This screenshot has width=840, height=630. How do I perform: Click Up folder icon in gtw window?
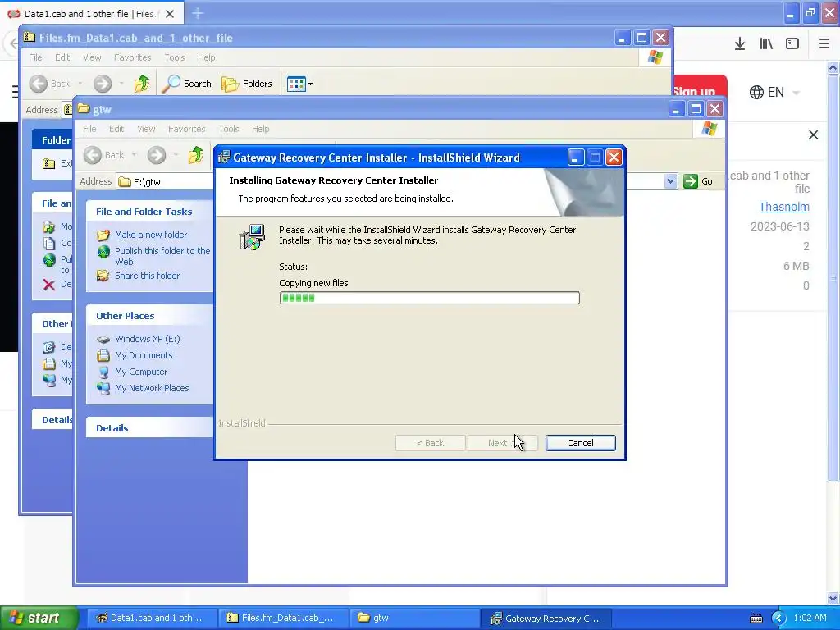click(196, 155)
